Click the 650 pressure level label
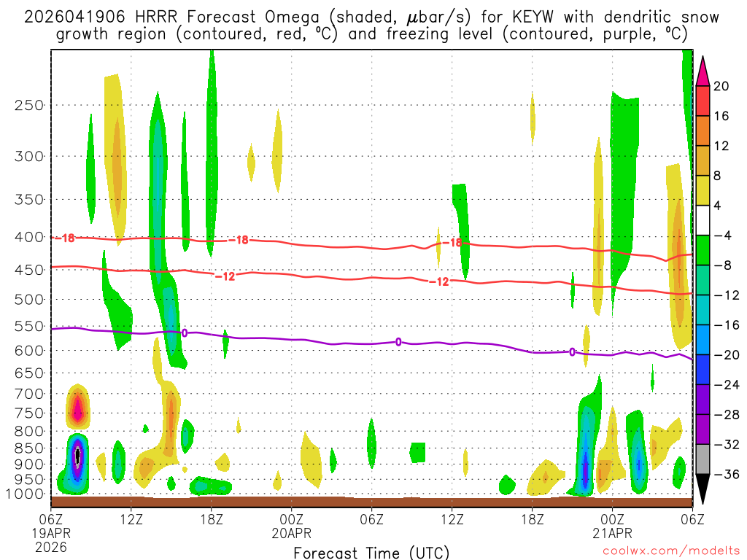This screenshot has width=747, height=560. pyautogui.click(x=29, y=373)
